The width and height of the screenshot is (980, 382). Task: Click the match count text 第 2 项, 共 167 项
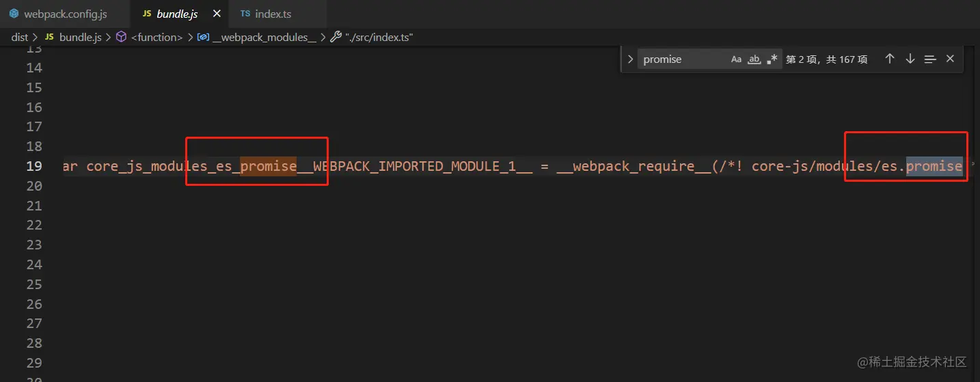pyautogui.click(x=827, y=59)
